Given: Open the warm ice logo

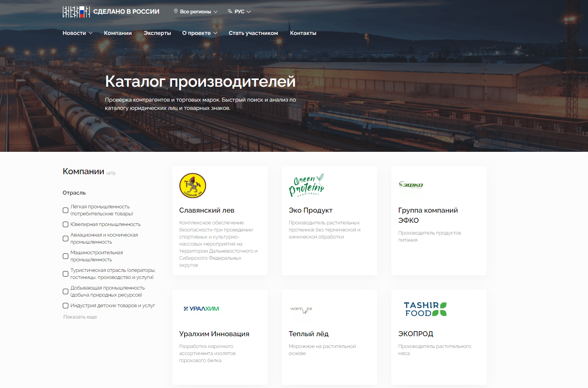Looking at the screenshot, I should 301,310.
